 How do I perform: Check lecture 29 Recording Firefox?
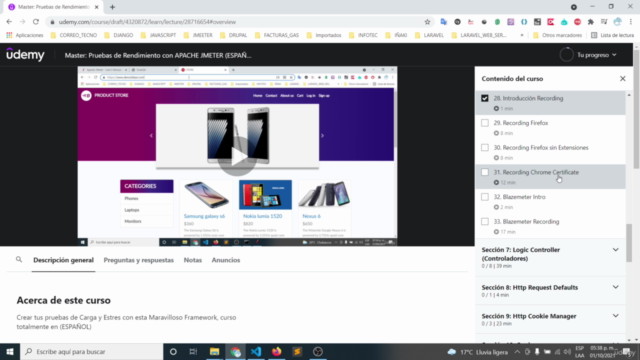point(484,123)
